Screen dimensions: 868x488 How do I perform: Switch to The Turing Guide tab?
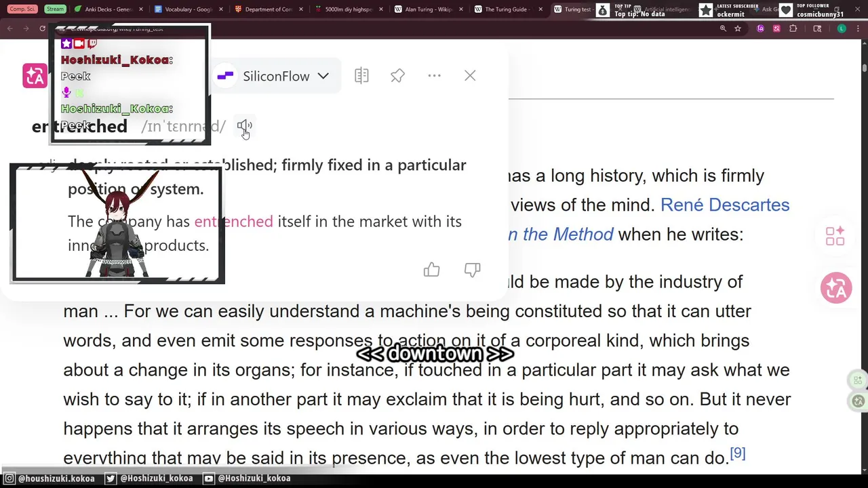(x=507, y=9)
